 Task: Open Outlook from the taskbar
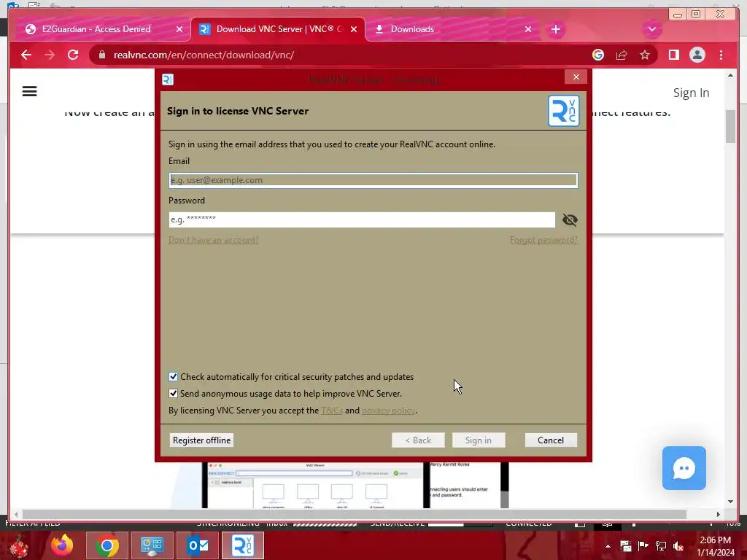198,545
